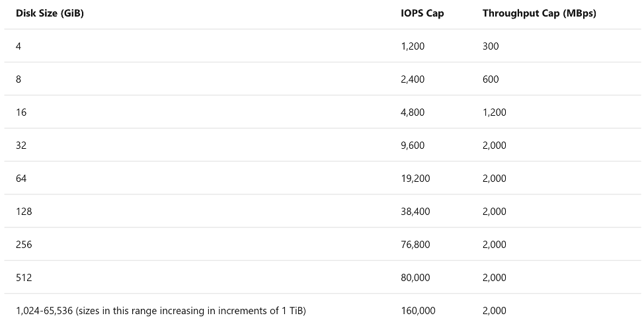Select the 1,200 IOPS value for 4 GiB
644x330 pixels.
(x=413, y=46)
